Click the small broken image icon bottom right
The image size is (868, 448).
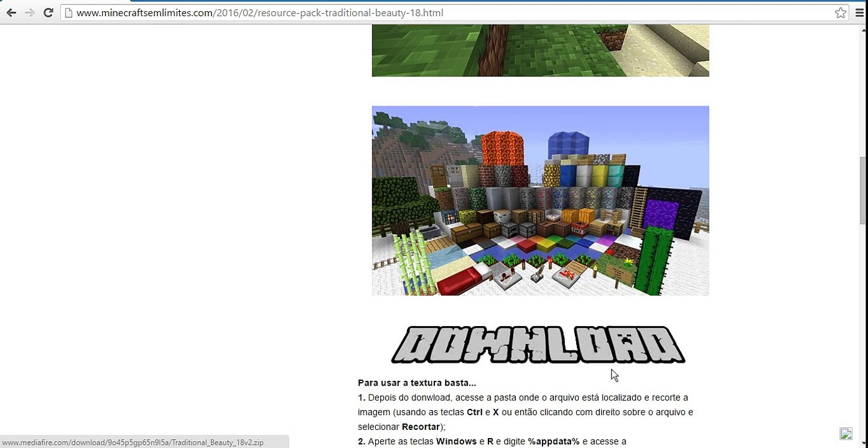coord(846,434)
